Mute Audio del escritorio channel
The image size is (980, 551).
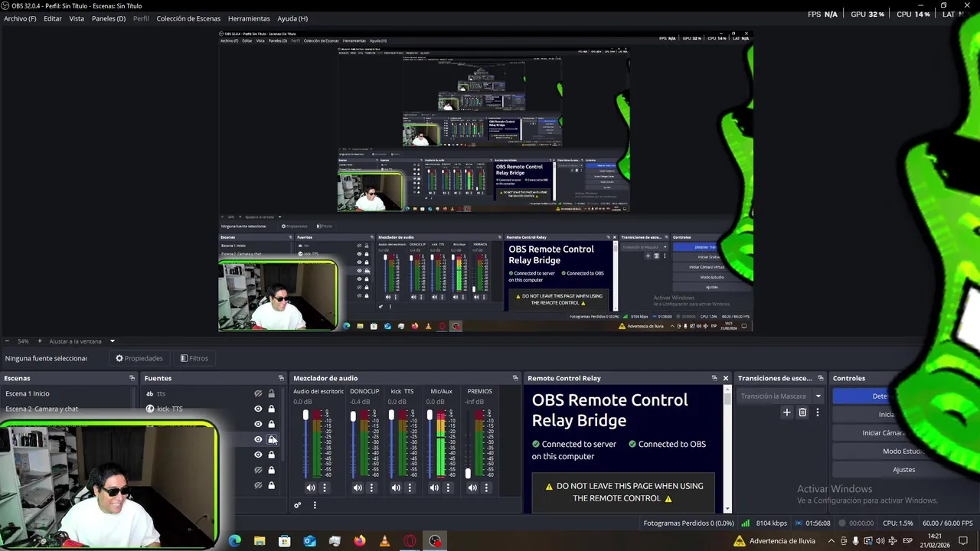click(x=311, y=487)
